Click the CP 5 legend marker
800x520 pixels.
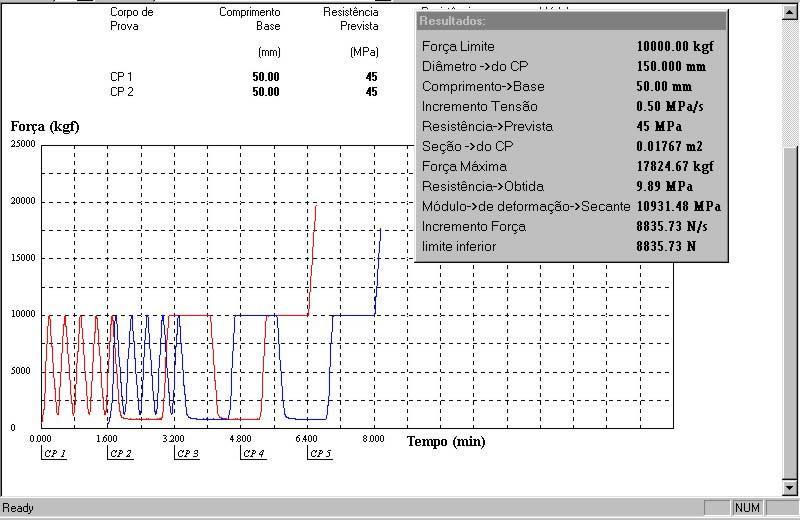pyautogui.click(x=320, y=454)
